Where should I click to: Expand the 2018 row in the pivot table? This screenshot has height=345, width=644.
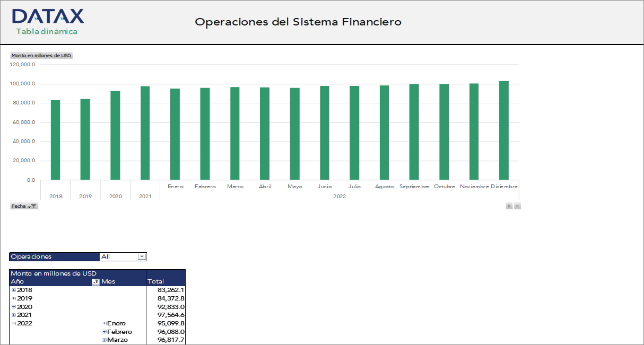point(13,290)
